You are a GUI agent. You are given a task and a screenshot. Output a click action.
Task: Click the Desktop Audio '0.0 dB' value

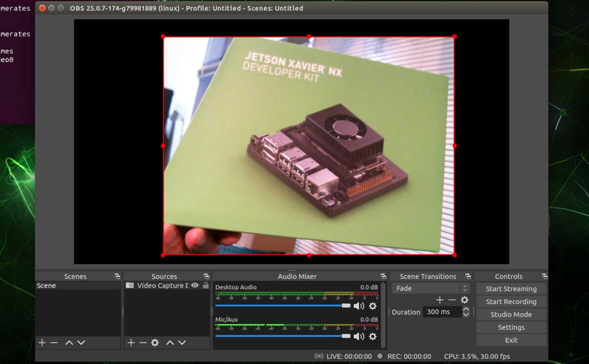coord(368,287)
